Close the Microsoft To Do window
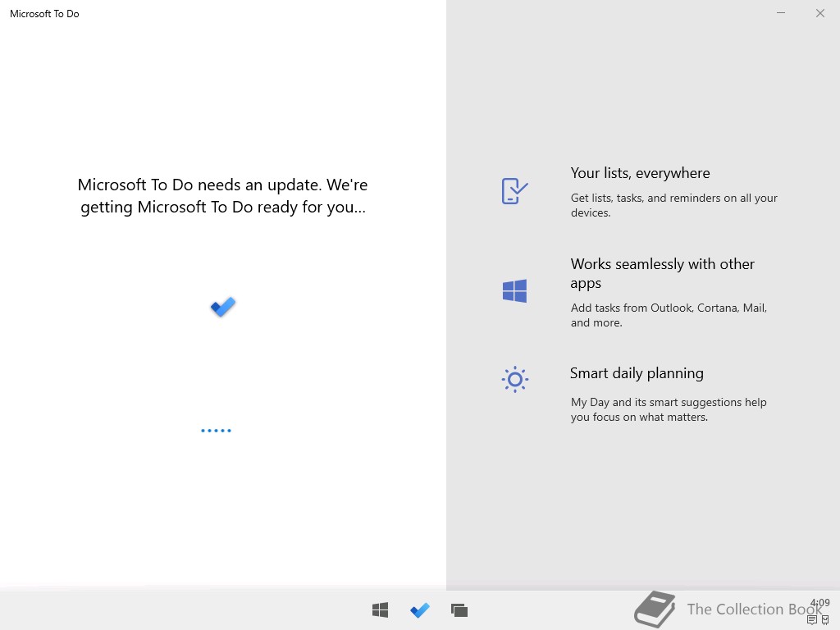Image resolution: width=840 pixels, height=630 pixels. click(x=819, y=13)
